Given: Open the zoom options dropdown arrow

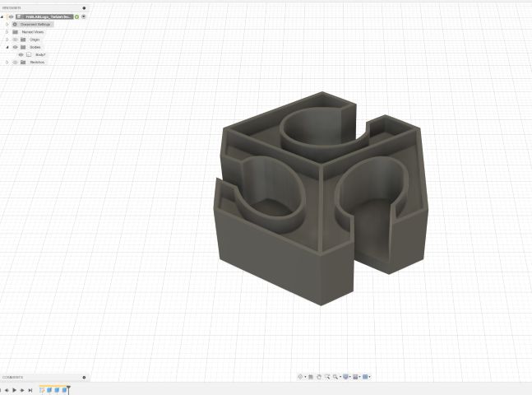Looking at the screenshot, I should [340, 377].
